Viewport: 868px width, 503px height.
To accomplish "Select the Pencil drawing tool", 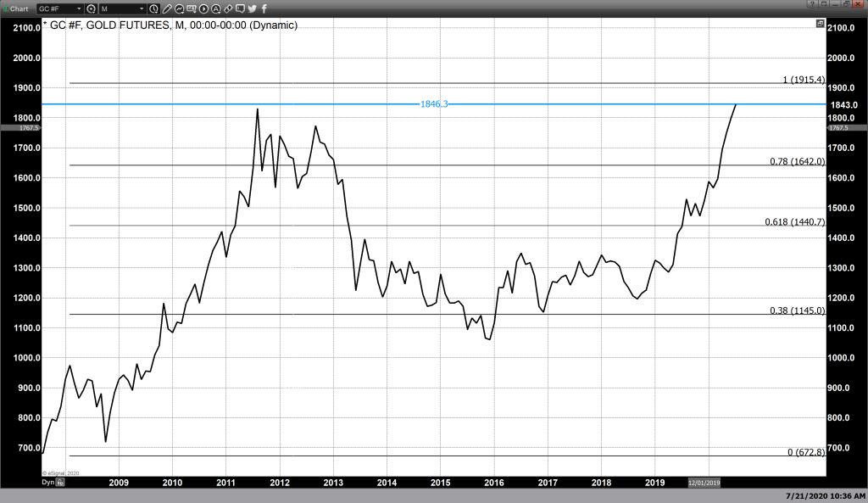I will click(168, 8).
